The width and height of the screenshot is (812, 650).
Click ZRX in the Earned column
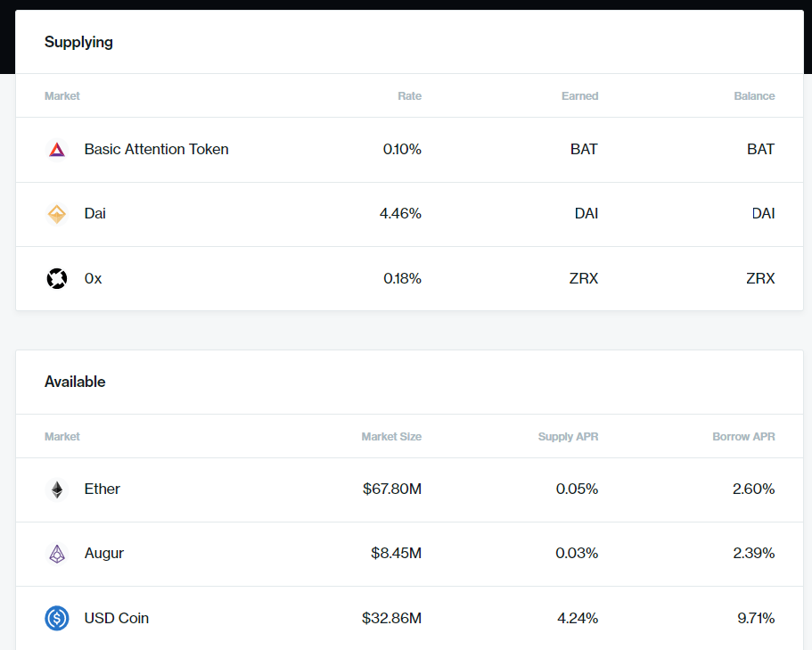pyautogui.click(x=584, y=279)
